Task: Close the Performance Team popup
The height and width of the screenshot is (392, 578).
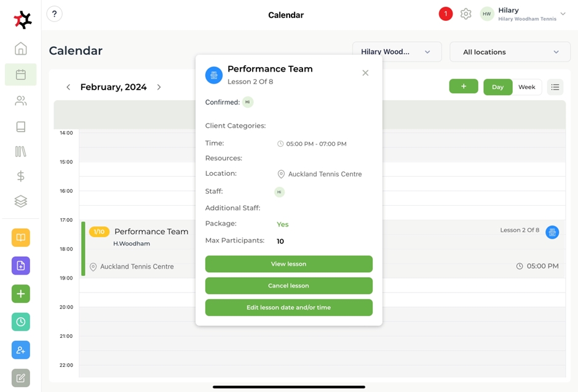Action: coord(365,73)
